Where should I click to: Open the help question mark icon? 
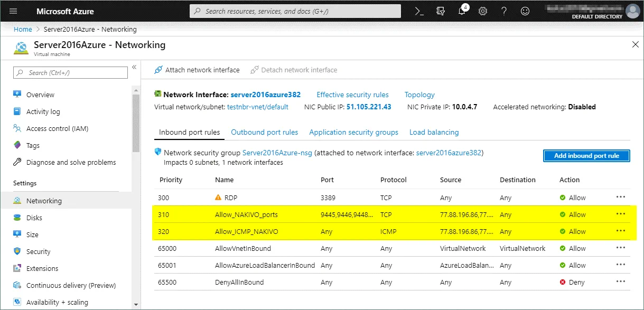(503, 11)
